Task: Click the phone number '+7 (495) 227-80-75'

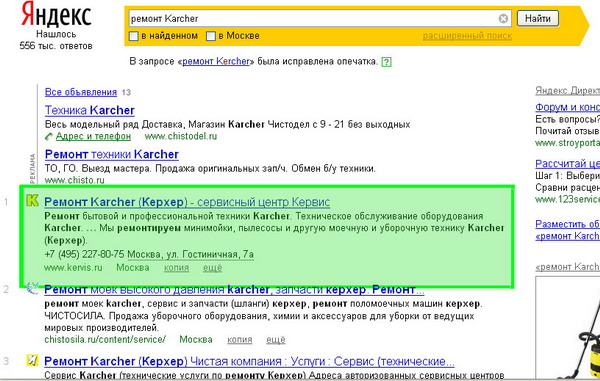Action: pyautogui.click(x=84, y=254)
